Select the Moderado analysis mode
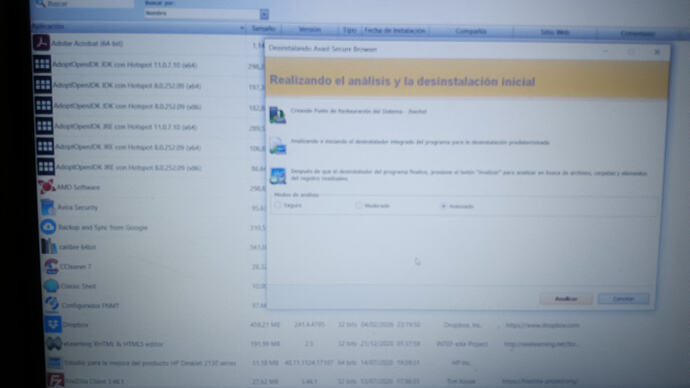This screenshot has width=690, height=388. (359, 205)
